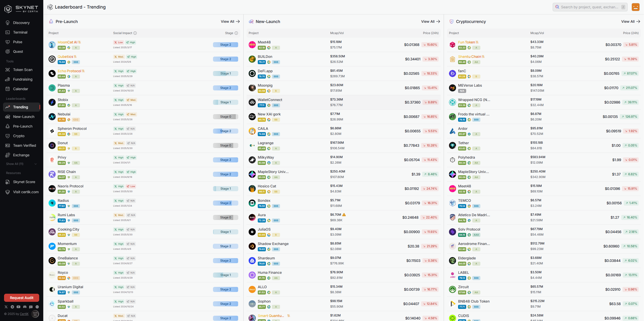Image resolution: width=644 pixels, height=321 pixels.
Task: Open the Team Verified leaderboard
Action: click(22, 145)
